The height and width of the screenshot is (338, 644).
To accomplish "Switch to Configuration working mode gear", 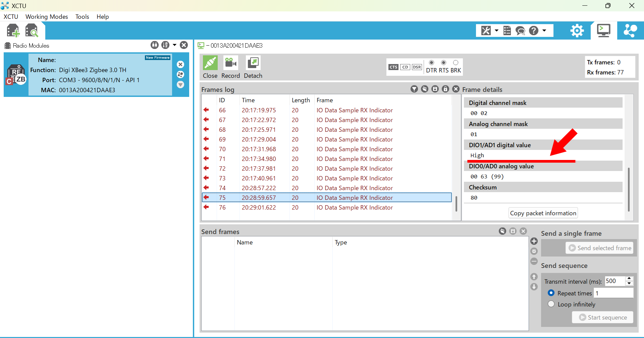I will click(x=577, y=31).
